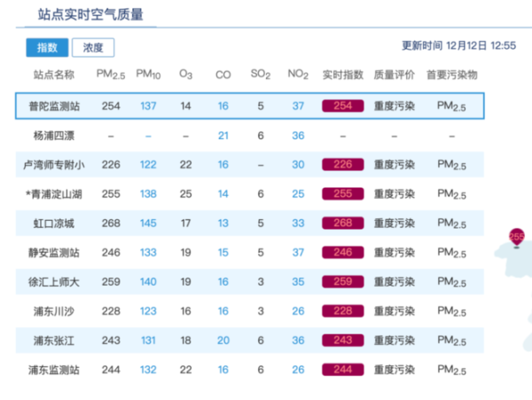Click the red 255 map marker pin
532x400 pixels.
pyautogui.click(x=517, y=238)
